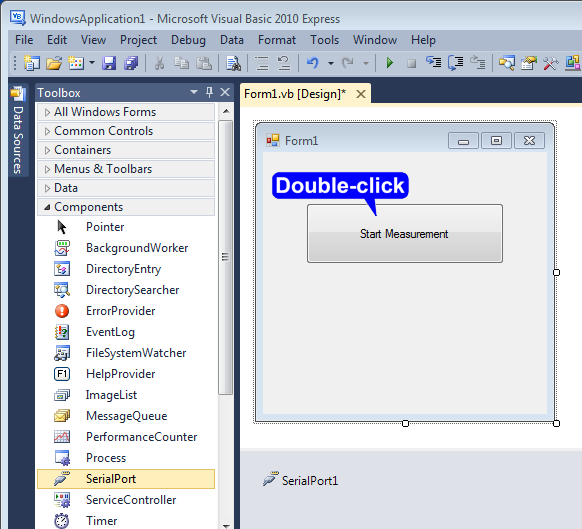Select BackgroundWorker component in Toolbox

[x=126, y=248]
